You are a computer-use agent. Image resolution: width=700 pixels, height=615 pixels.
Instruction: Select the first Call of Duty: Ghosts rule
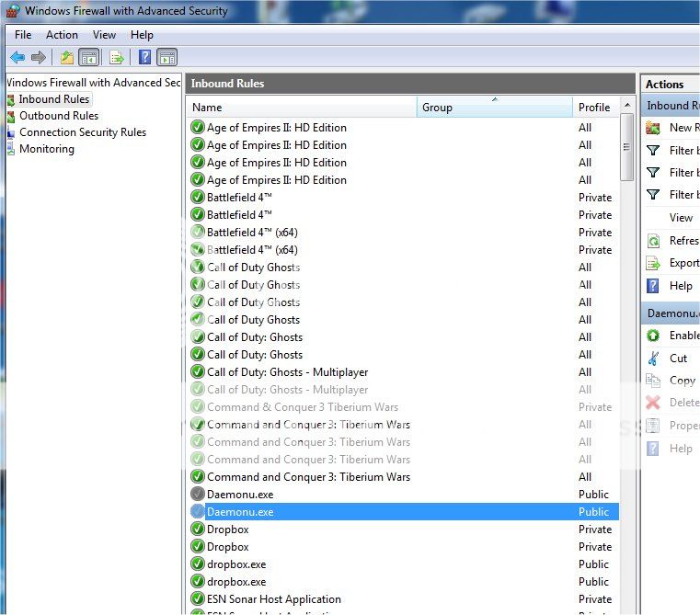(x=255, y=337)
